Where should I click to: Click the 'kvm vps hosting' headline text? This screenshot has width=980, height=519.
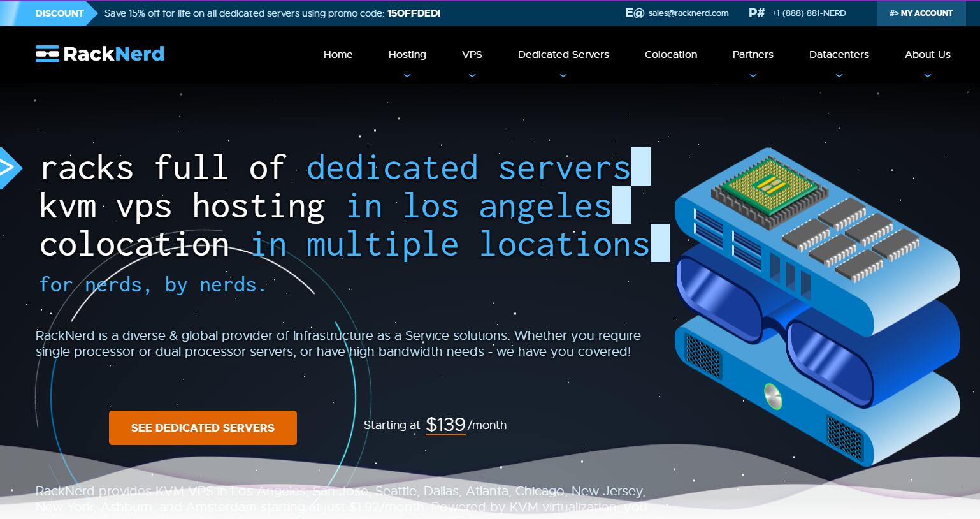tap(182, 207)
